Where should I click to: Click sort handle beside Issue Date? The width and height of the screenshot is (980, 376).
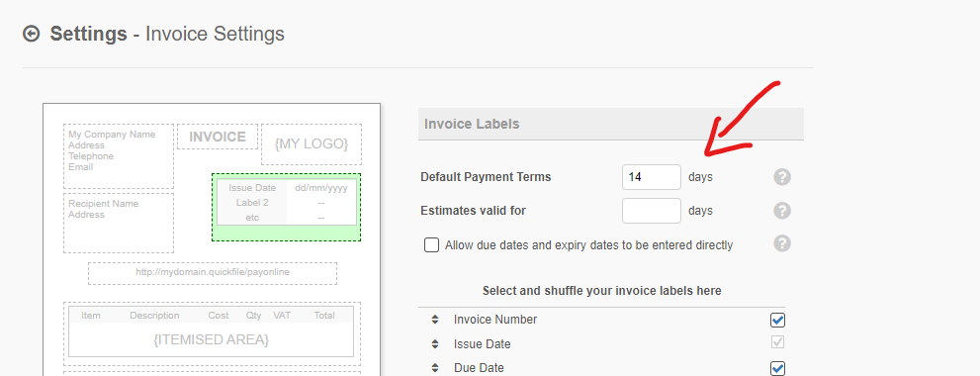pyautogui.click(x=435, y=344)
